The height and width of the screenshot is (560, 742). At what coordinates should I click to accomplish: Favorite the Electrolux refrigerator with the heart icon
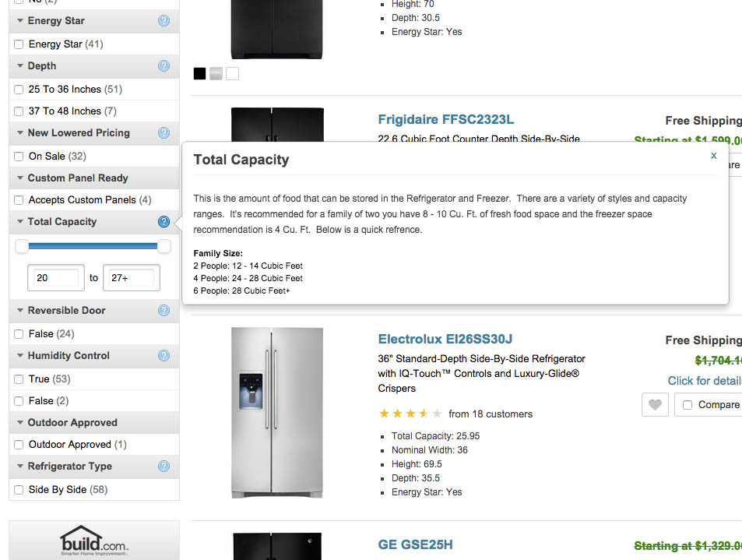(654, 404)
